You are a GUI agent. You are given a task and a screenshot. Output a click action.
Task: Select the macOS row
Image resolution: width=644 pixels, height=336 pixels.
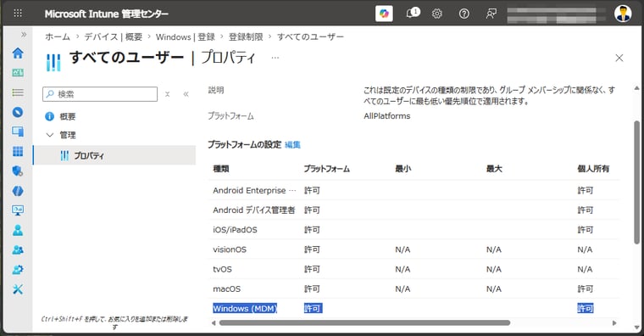pyautogui.click(x=414, y=289)
